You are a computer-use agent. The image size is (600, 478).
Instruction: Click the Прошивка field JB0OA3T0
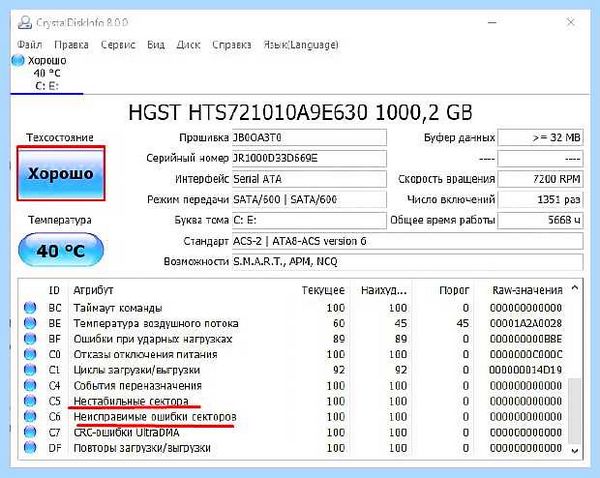point(309,137)
